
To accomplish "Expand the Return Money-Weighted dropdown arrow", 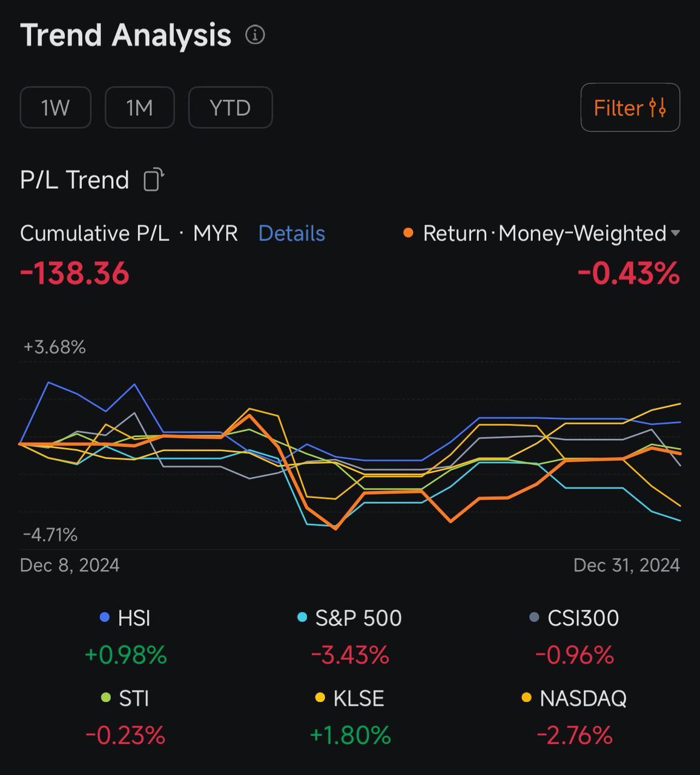I will 676,233.
